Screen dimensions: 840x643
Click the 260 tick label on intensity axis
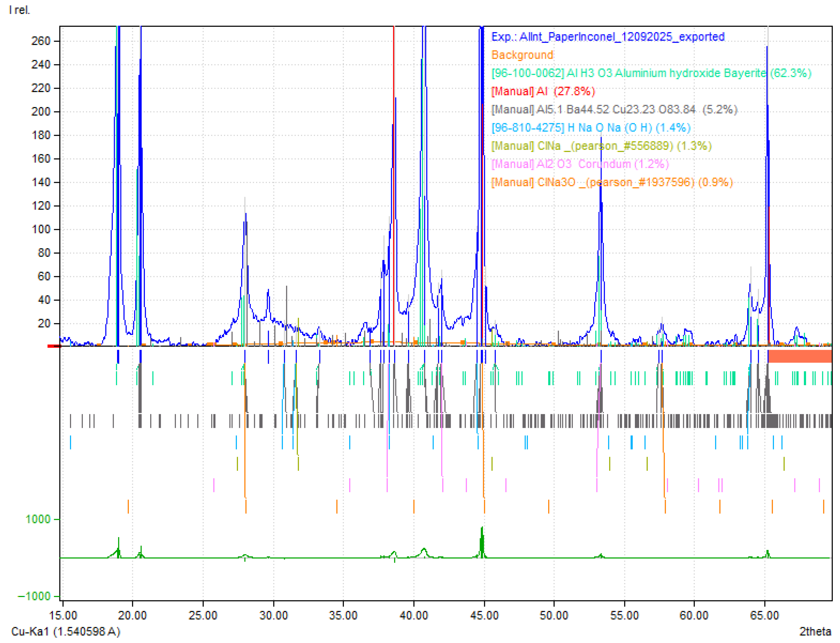[x=41, y=41]
